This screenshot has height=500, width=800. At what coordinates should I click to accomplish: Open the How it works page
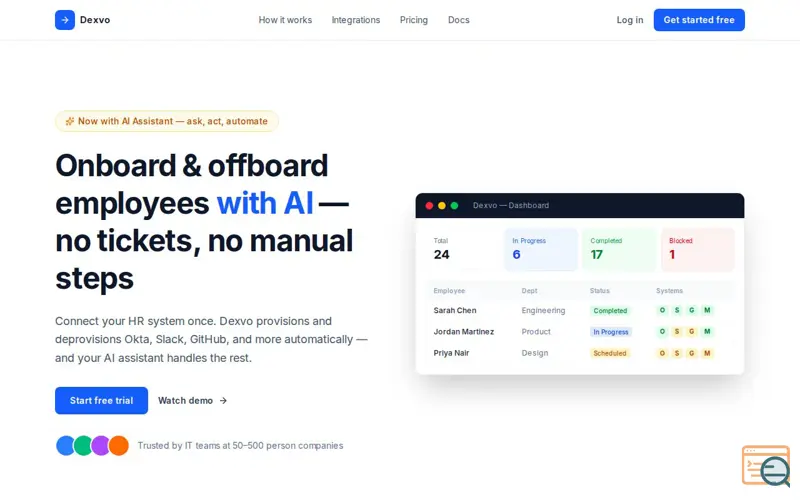pos(285,20)
